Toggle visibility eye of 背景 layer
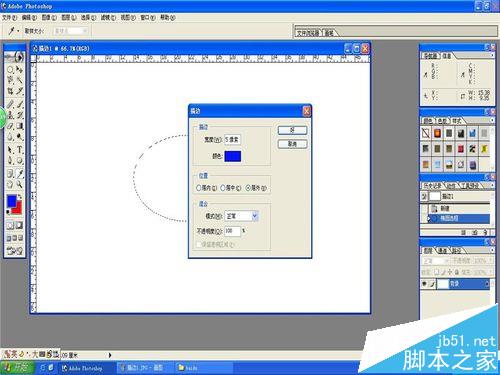Screen dimensions: 500x375 [424, 284]
